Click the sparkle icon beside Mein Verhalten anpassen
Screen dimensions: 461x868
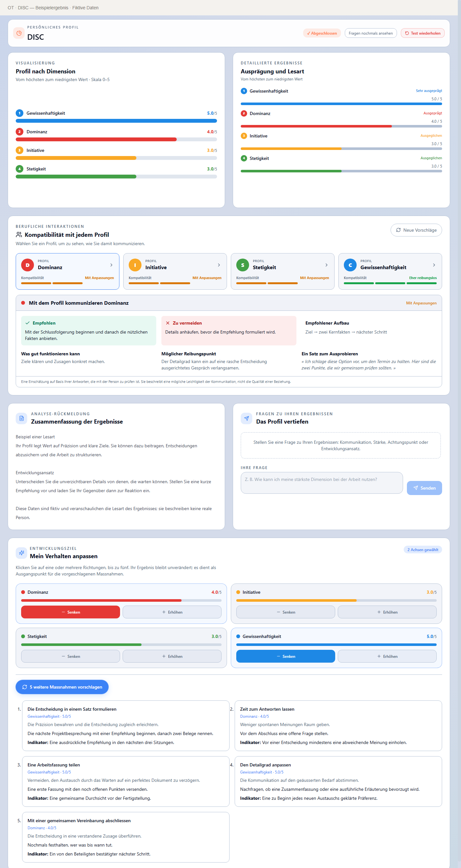21,553
